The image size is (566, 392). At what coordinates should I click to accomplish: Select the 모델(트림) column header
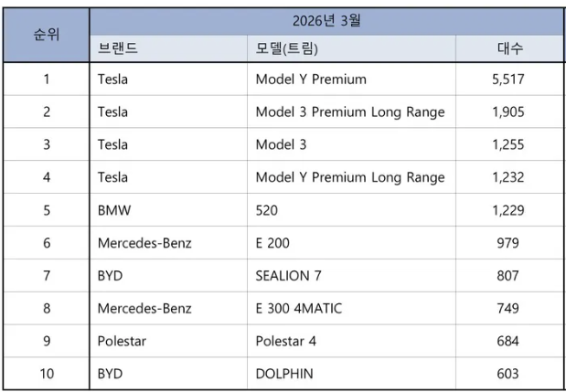287,48
